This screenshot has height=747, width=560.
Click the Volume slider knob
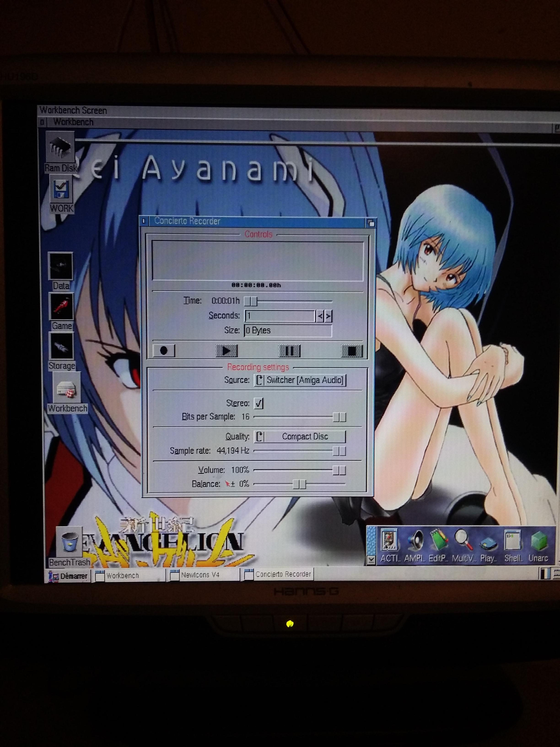[x=339, y=470]
